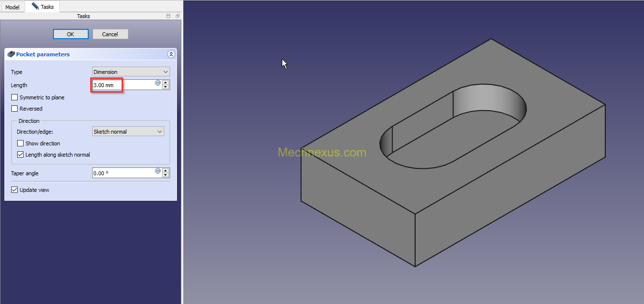Open expression editor for Length
The height and width of the screenshot is (304, 644).
[x=158, y=83]
